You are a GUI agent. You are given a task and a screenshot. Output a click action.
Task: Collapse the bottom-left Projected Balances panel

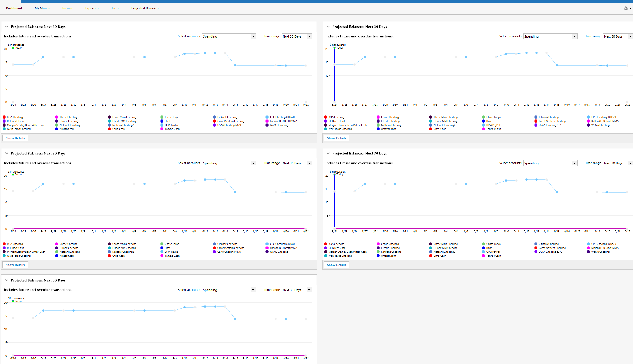pos(7,280)
